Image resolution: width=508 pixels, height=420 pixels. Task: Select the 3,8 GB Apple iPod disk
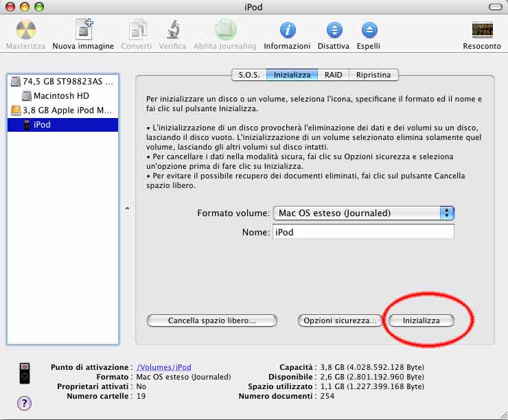click(62, 110)
